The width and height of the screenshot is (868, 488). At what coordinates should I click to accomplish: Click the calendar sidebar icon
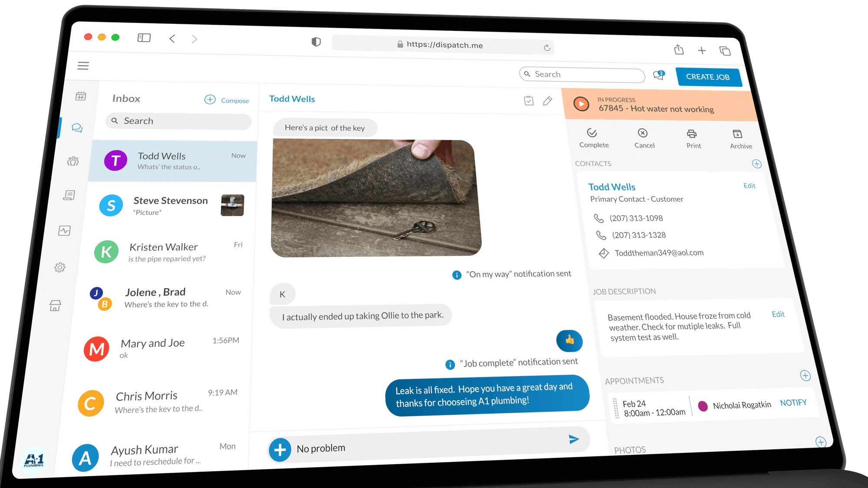coord(81,96)
